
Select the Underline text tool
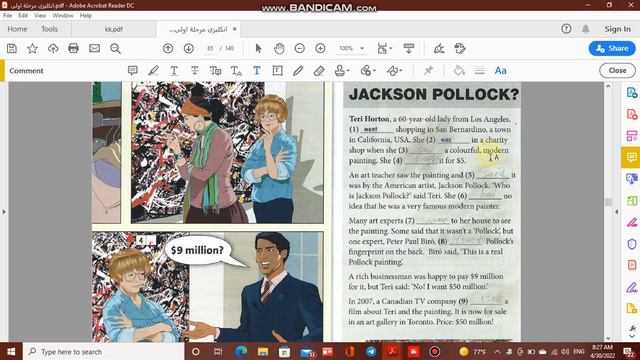point(174,71)
